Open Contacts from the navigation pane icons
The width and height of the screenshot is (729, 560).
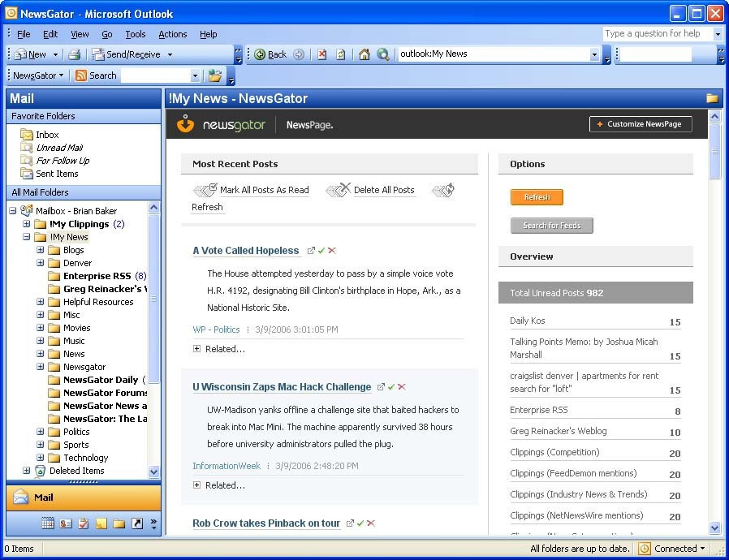click(x=66, y=523)
